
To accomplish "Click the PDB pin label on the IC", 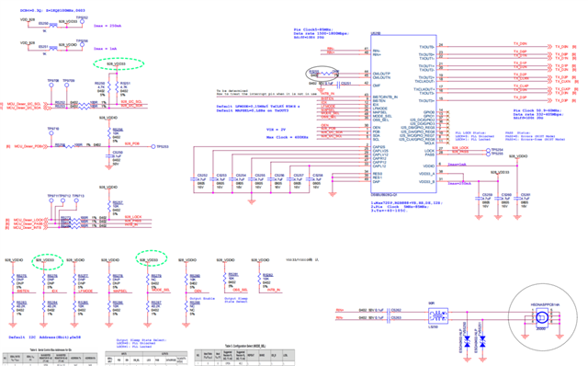I will [376, 132].
